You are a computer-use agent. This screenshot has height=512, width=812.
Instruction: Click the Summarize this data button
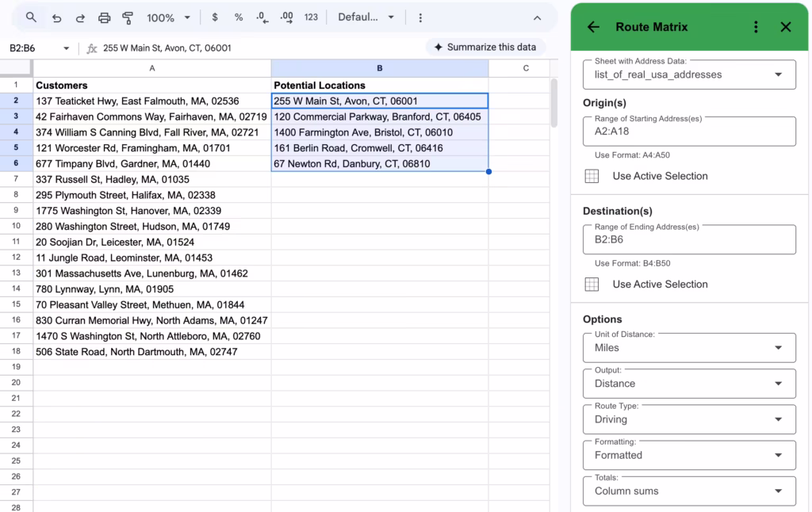point(485,47)
